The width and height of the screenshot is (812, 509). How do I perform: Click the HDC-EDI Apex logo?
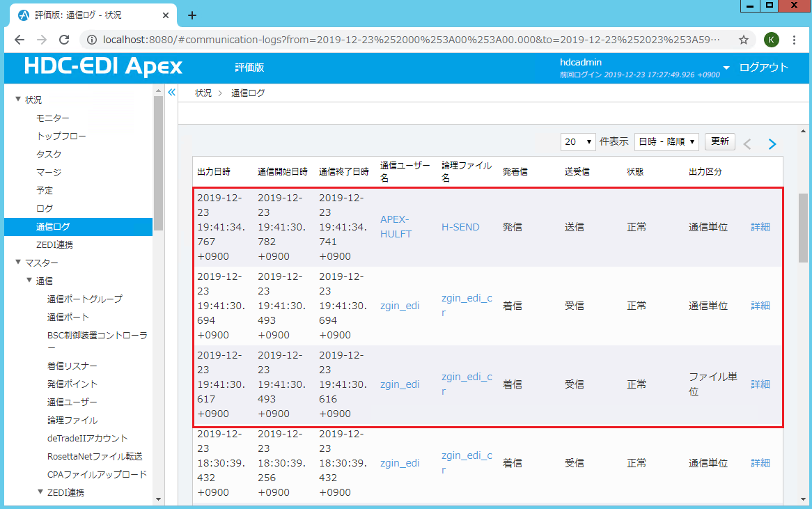tap(103, 67)
